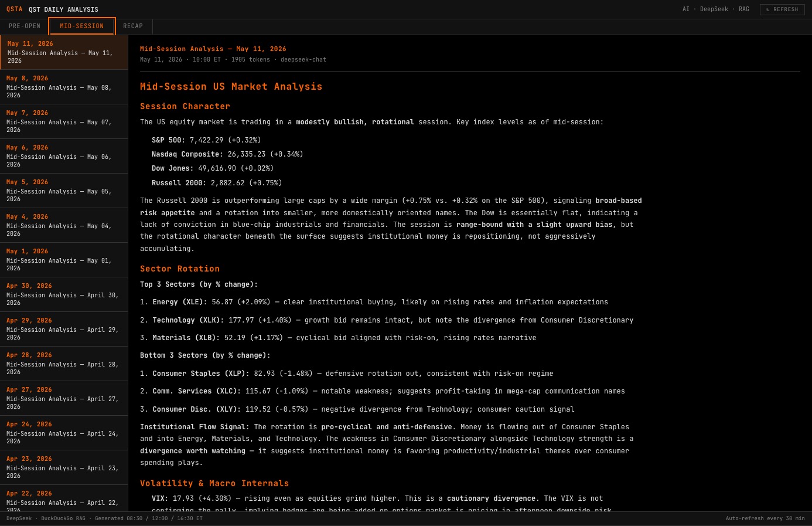The image size is (812, 526).
Task: Open the Apr 30, 2026 analysis entry
Action: pyautogui.click(x=64, y=294)
